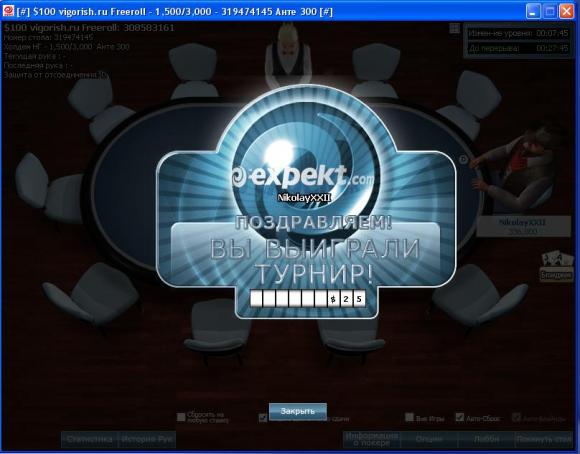The height and width of the screenshot is (454, 580).
Task: Click the NikolayXXII chip count name plate
Action: pyautogui.click(x=523, y=226)
